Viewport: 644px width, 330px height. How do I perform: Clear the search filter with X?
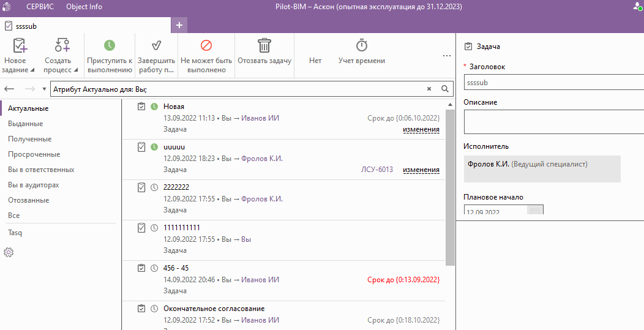[x=429, y=89]
